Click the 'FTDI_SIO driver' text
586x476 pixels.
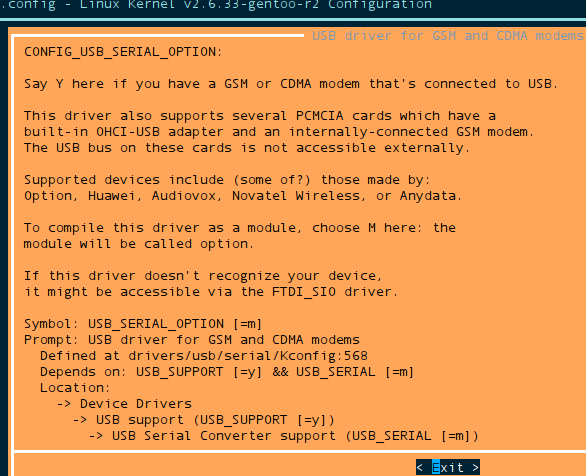pos(335,292)
